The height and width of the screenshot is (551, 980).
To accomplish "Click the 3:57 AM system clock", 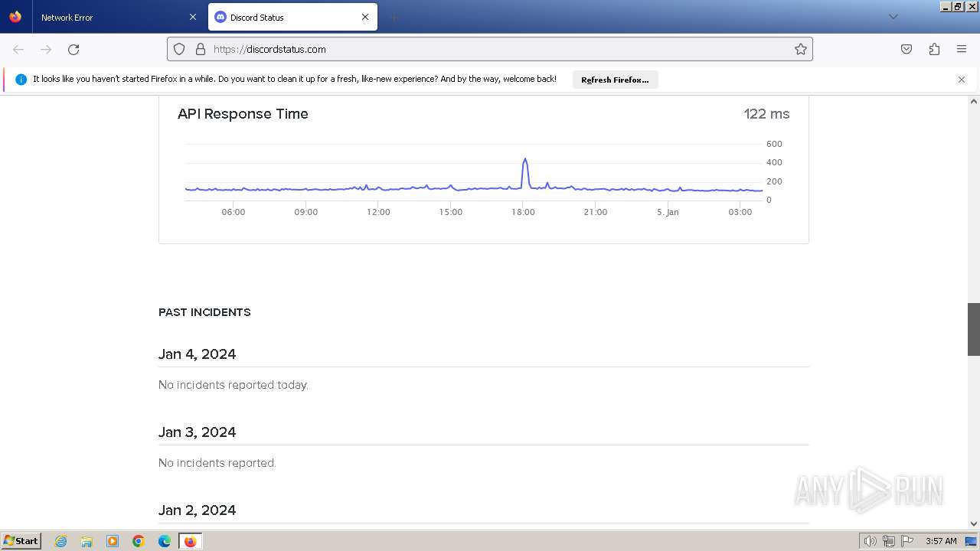I will [941, 541].
